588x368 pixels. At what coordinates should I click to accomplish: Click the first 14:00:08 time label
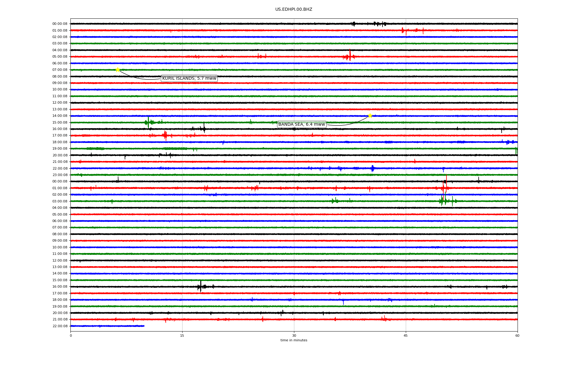[60, 116]
